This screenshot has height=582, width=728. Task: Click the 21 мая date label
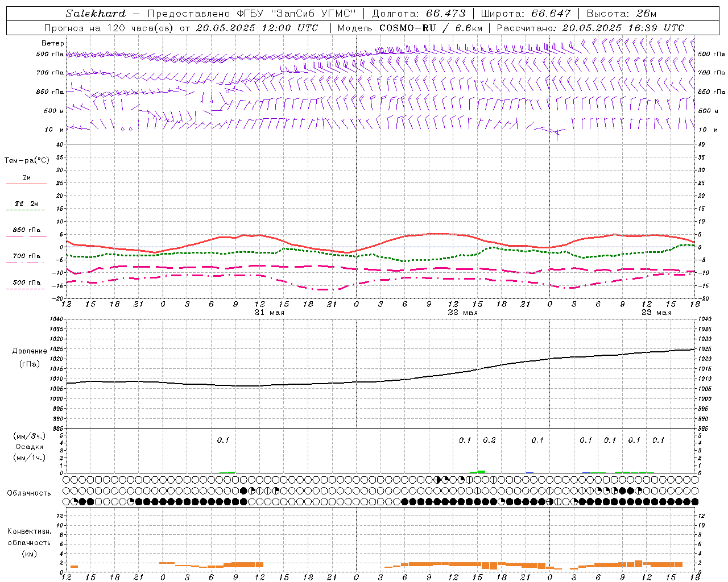[270, 313]
